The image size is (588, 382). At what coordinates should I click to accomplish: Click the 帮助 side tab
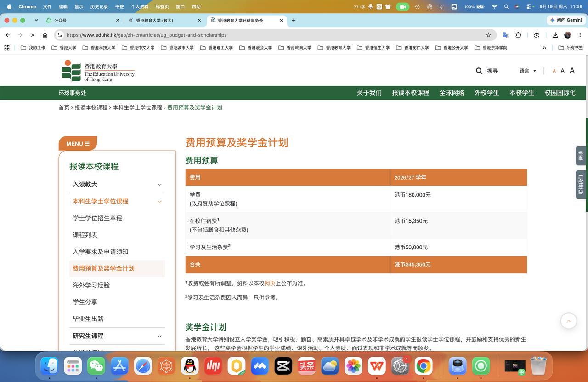tap(581, 156)
